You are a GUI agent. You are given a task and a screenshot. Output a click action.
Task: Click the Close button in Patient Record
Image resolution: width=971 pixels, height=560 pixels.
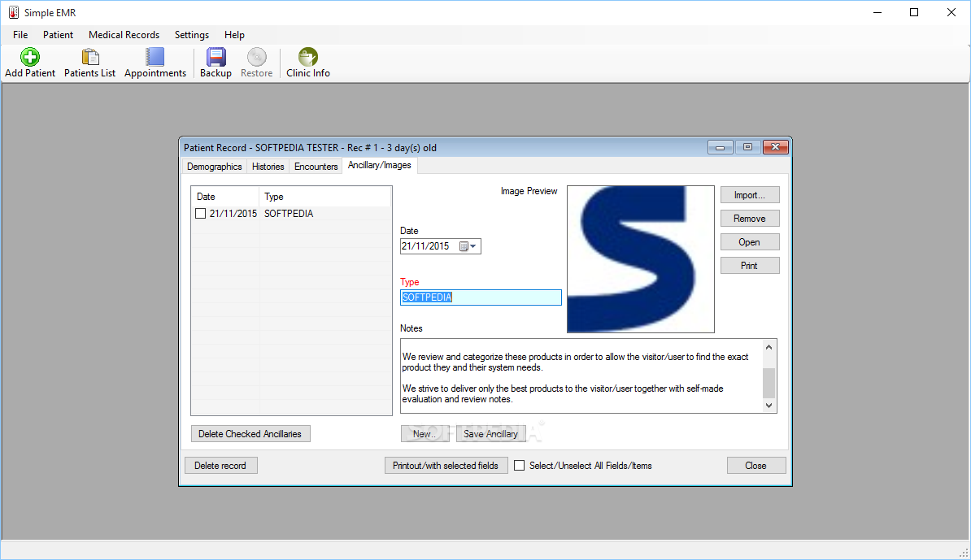pos(756,466)
